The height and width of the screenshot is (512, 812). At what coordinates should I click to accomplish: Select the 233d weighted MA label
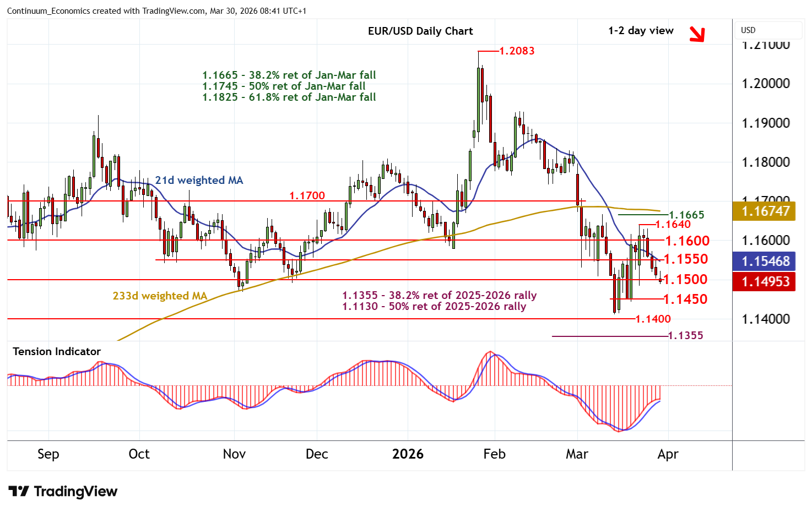[x=160, y=296]
